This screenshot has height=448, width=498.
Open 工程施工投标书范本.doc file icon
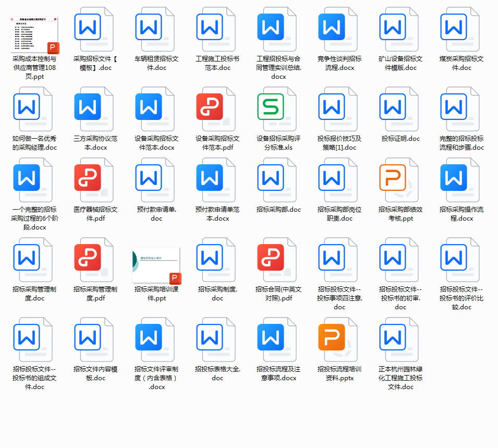coord(216,30)
